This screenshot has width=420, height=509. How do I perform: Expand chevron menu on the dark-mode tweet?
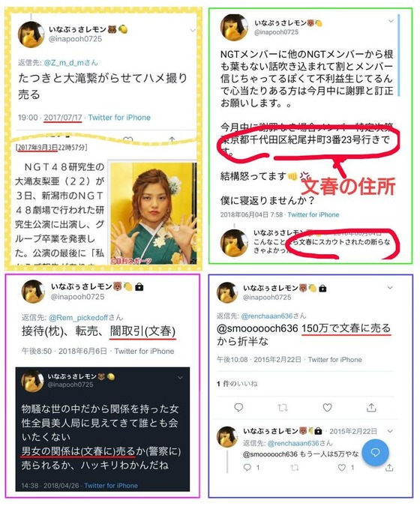(x=180, y=378)
